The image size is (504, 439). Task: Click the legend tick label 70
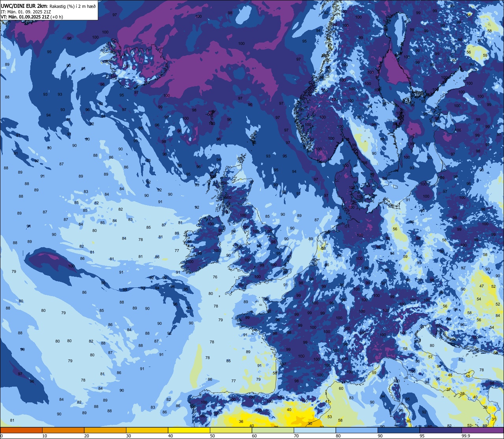point(296,436)
